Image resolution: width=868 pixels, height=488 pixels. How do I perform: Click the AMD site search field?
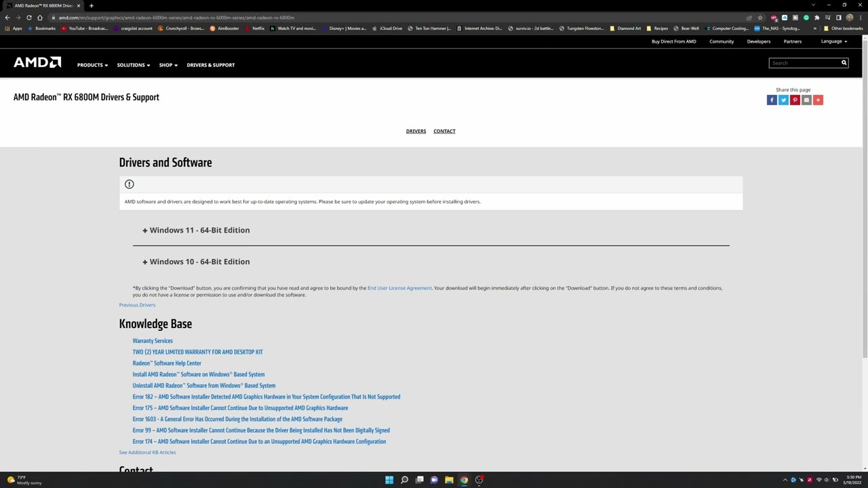tap(804, 63)
